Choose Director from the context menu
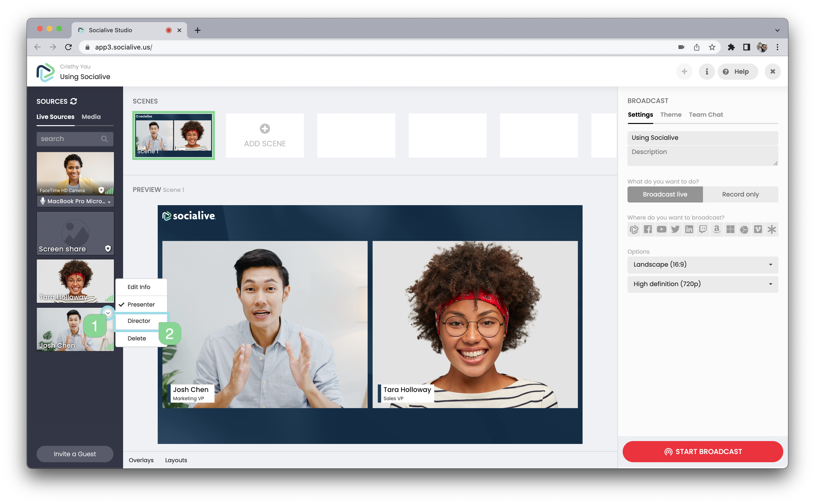The width and height of the screenshot is (815, 504). (x=139, y=321)
